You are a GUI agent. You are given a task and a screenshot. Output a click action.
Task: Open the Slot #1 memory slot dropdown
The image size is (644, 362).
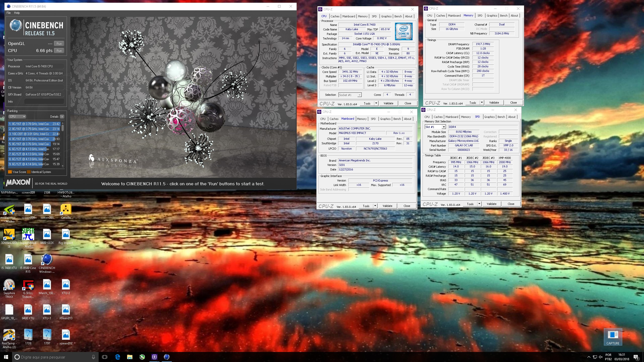(x=435, y=127)
